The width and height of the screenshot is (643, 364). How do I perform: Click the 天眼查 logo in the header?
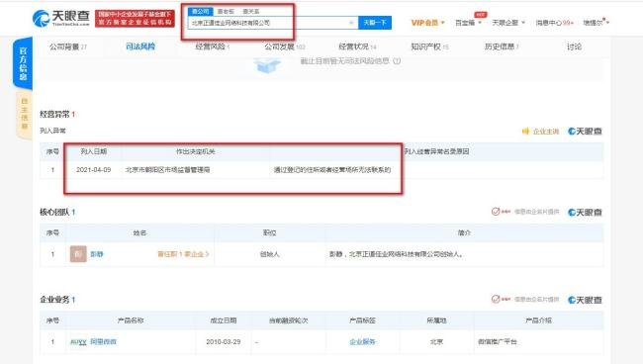point(60,19)
